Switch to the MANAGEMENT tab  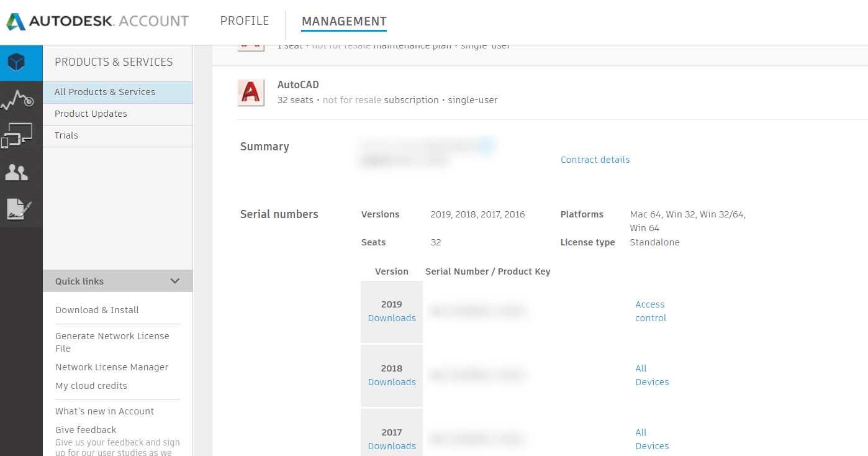344,21
